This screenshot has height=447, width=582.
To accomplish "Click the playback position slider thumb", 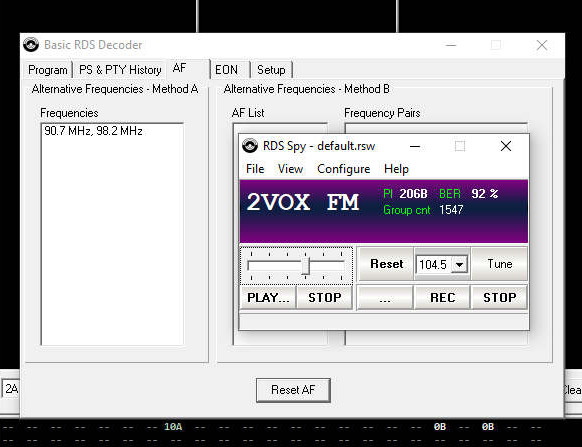I will pyautogui.click(x=305, y=266).
